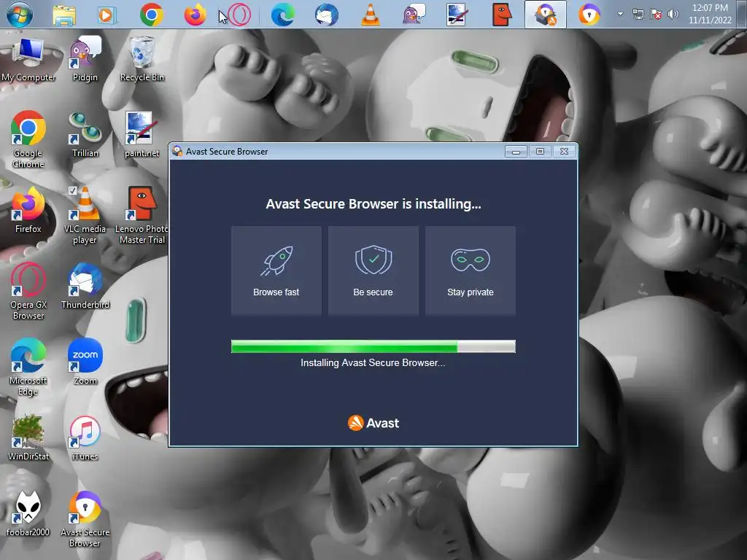Select the active Avast installer taskbar button
This screenshot has height=560, width=747.
546,15
